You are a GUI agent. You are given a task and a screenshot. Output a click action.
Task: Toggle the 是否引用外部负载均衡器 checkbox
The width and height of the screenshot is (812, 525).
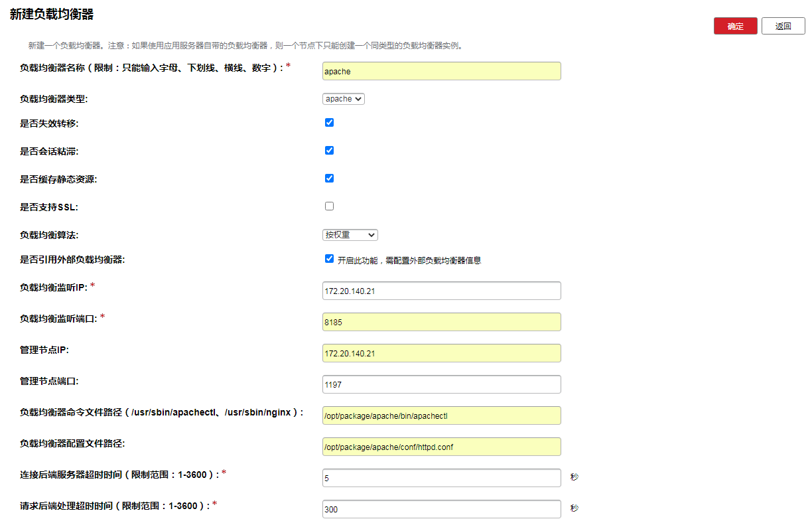[329, 259]
